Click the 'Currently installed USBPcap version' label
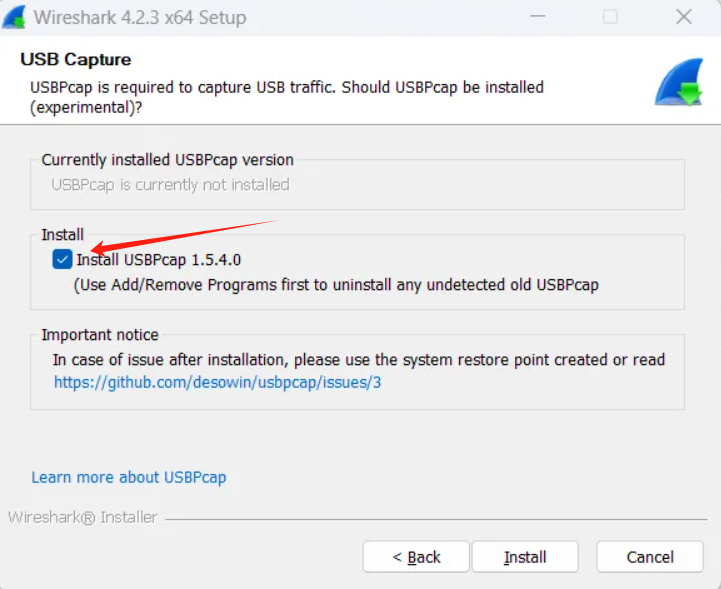The height and width of the screenshot is (589, 721). [x=167, y=160]
